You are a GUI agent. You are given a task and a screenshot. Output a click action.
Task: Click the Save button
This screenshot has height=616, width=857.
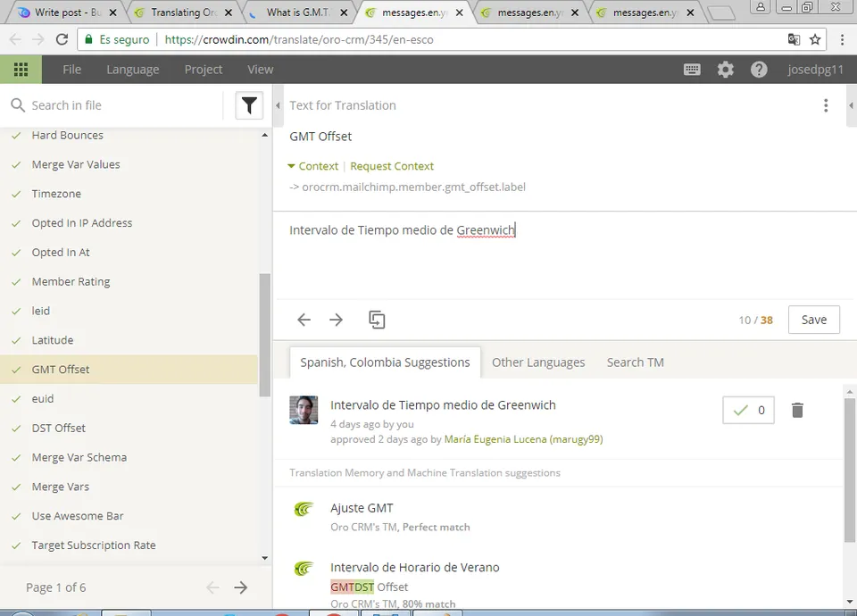point(814,320)
